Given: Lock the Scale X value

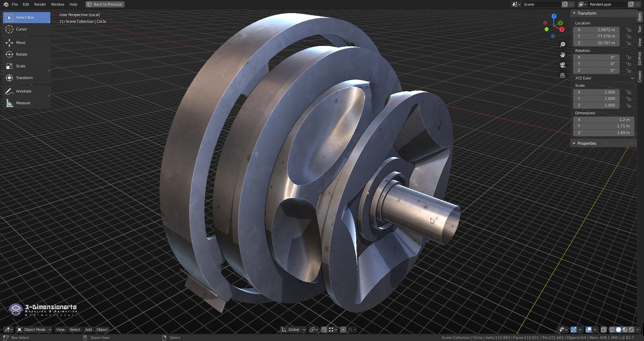Looking at the screenshot, I should pos(629,92).
